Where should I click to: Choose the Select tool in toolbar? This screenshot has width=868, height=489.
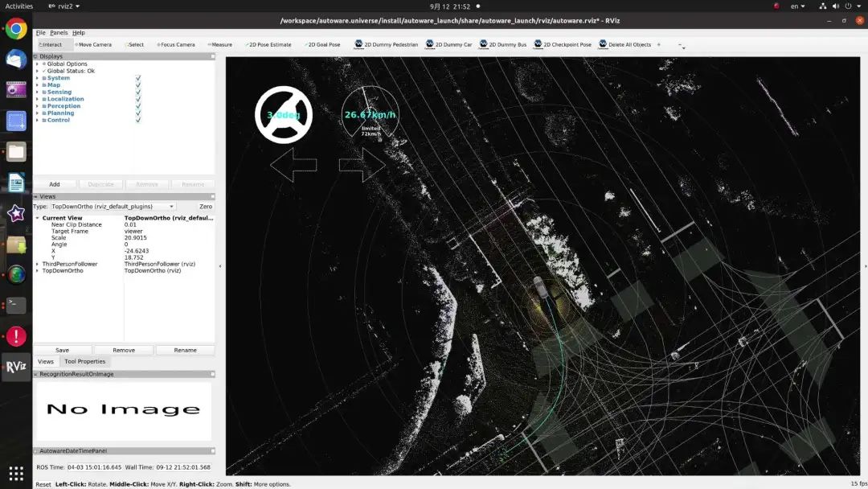(x=134, y=44)
